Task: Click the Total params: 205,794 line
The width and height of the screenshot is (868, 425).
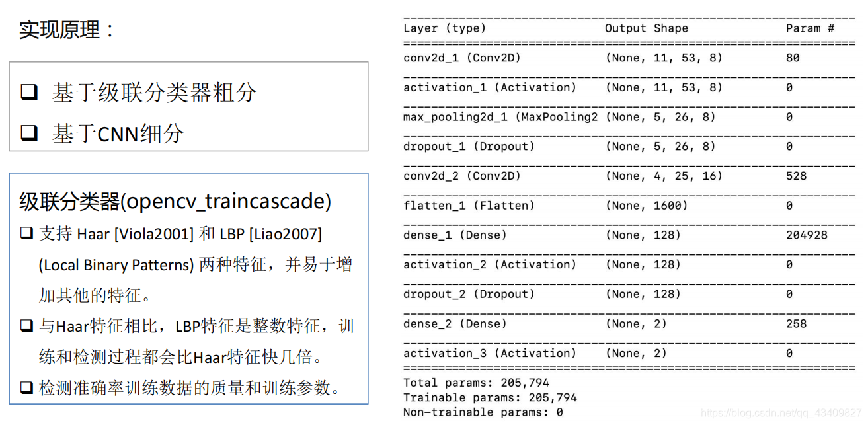Action: click(476, 383)
